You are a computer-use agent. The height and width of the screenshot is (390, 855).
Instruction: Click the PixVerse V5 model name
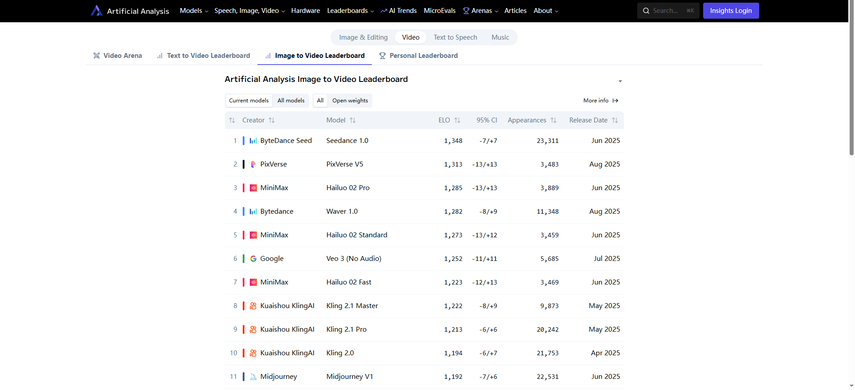click(x=345, y=164)
